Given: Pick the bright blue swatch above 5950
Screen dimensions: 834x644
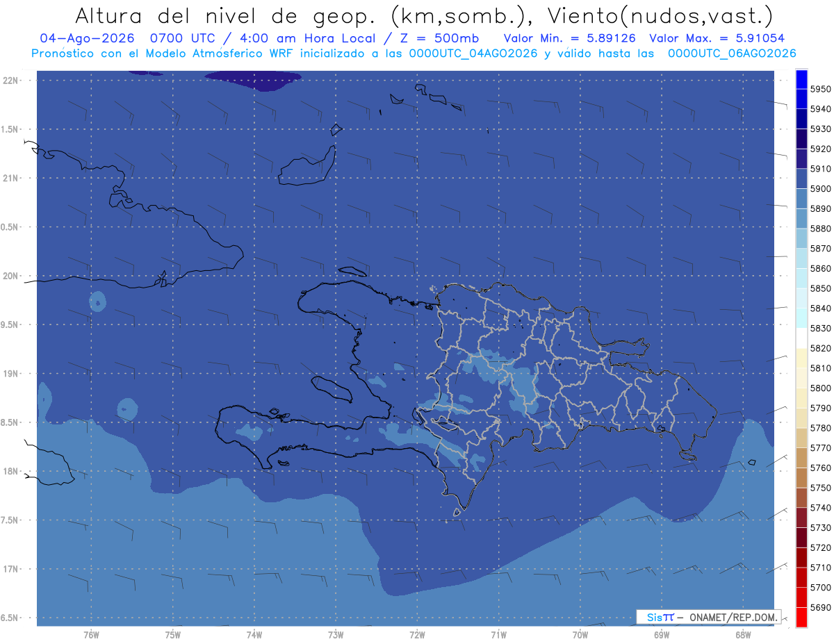Looking at the screenshot, I should [801, 79].
